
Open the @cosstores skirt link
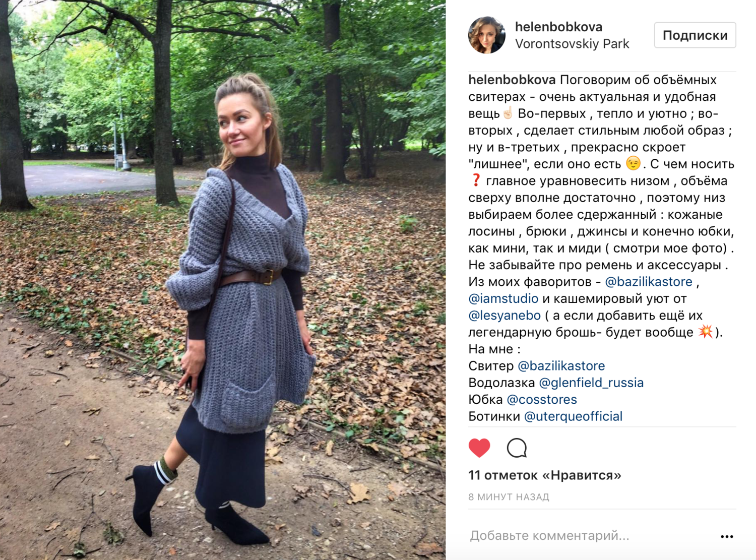coord(542,399)
